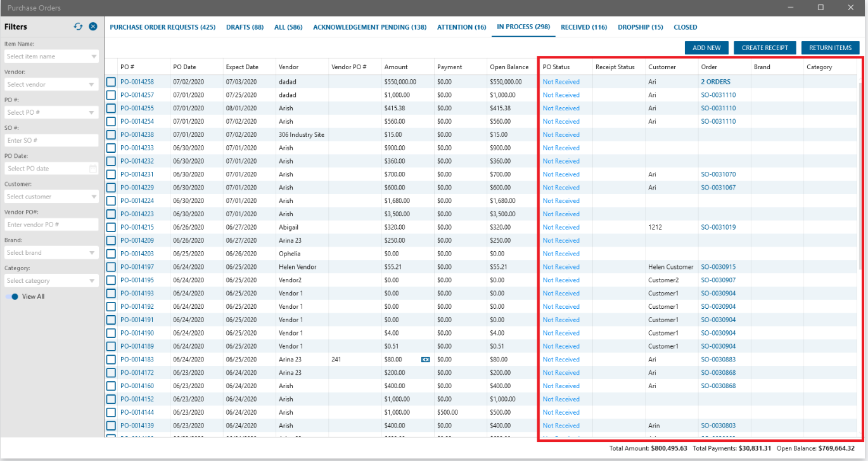Click the Receipt Status column header

(615, 67)
